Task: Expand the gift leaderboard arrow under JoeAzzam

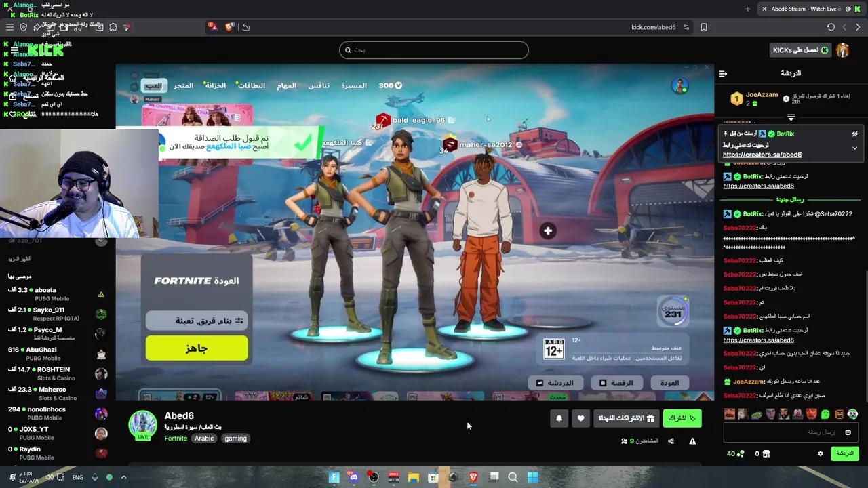Action: click(791, 117)
